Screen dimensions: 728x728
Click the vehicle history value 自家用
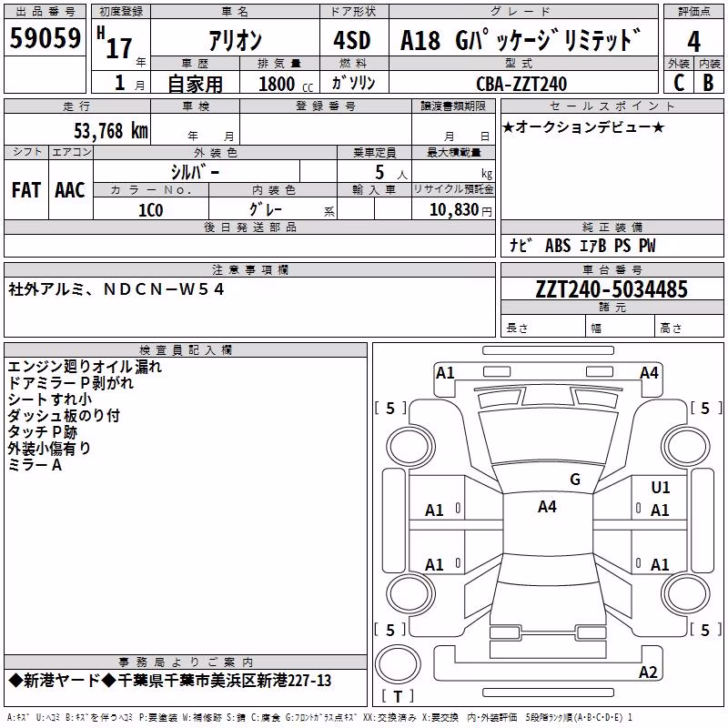pyautogui.click(x=195, y=84)
